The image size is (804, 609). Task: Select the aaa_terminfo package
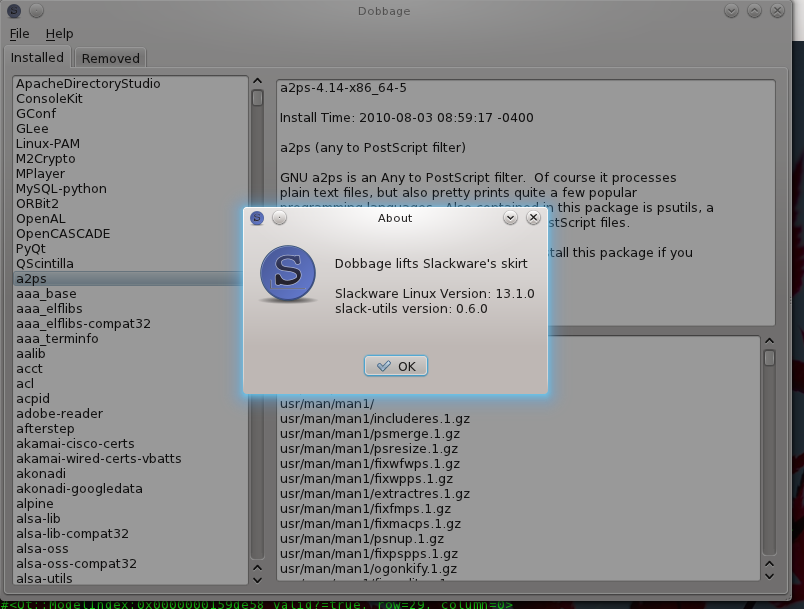(130, 338)
